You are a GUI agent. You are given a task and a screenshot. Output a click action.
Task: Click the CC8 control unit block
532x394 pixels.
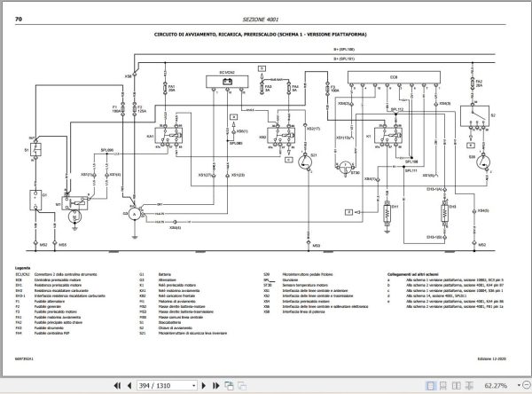(x=394, y=77)
